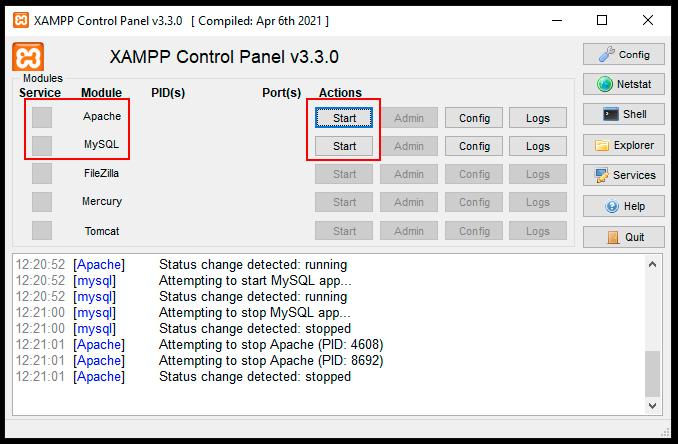
Task: Open MySQL Config options
Action: [x=473, y=146]
